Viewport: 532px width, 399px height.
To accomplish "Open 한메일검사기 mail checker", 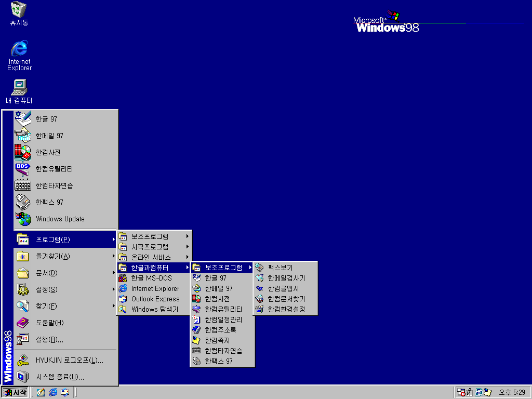I will point(285,278).
